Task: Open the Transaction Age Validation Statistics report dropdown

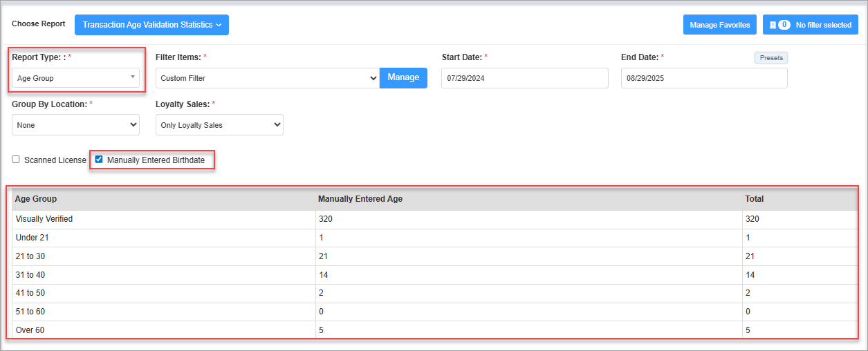Action: pos(151,25)
